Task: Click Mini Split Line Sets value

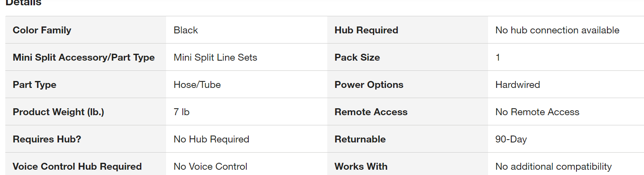Action: click(215, 57)
